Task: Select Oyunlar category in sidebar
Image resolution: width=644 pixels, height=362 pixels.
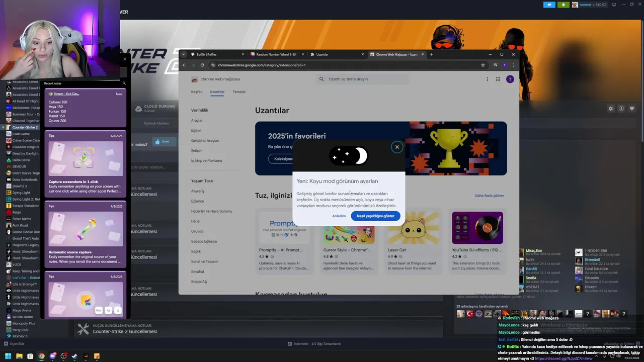Action: coord(197,231)
